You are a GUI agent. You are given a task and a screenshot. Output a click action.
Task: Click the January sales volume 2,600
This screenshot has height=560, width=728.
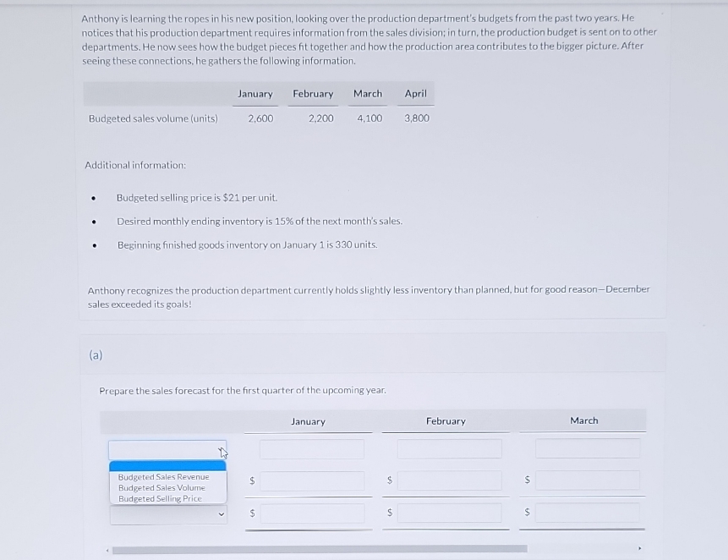[x=260, y=118]
